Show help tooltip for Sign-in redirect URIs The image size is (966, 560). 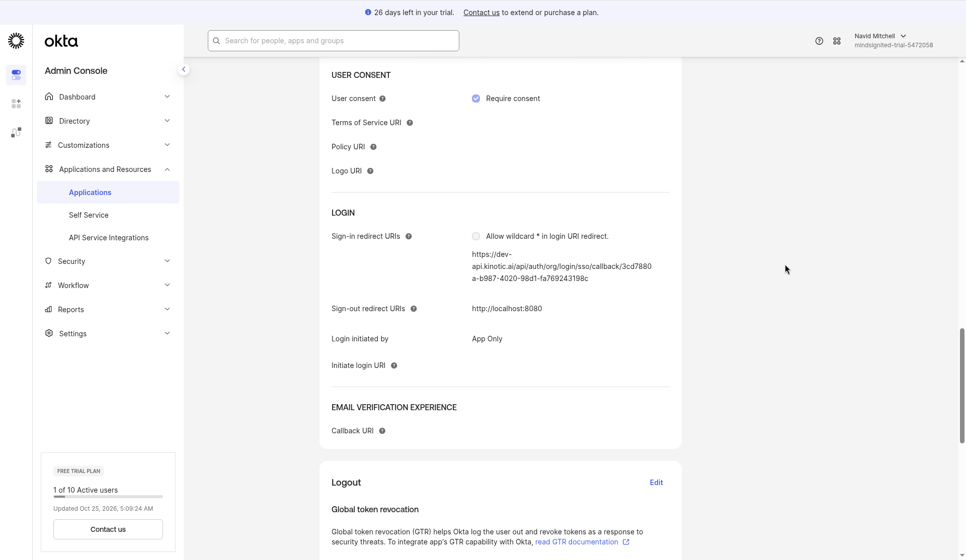point(409,236)
